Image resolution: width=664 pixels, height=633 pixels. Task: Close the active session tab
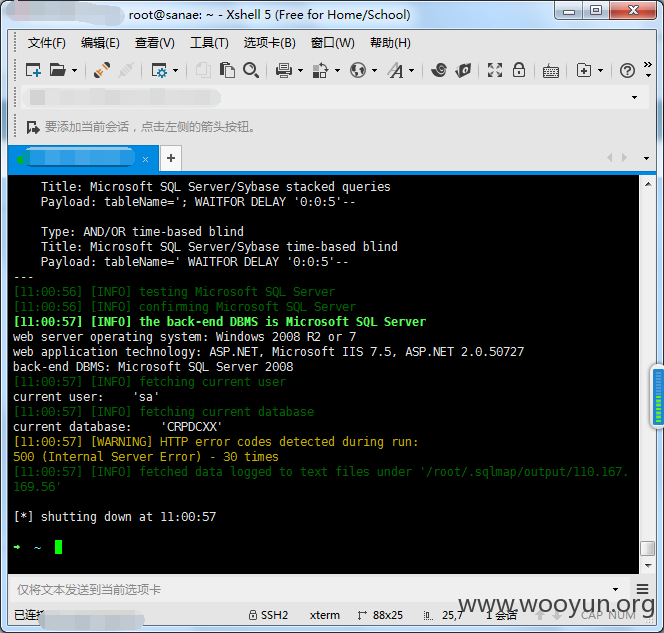tap(145, 160)
